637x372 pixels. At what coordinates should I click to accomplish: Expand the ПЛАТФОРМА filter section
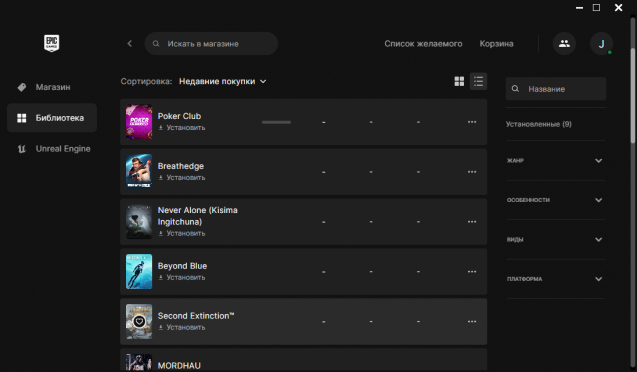click(x=556, y=279)
